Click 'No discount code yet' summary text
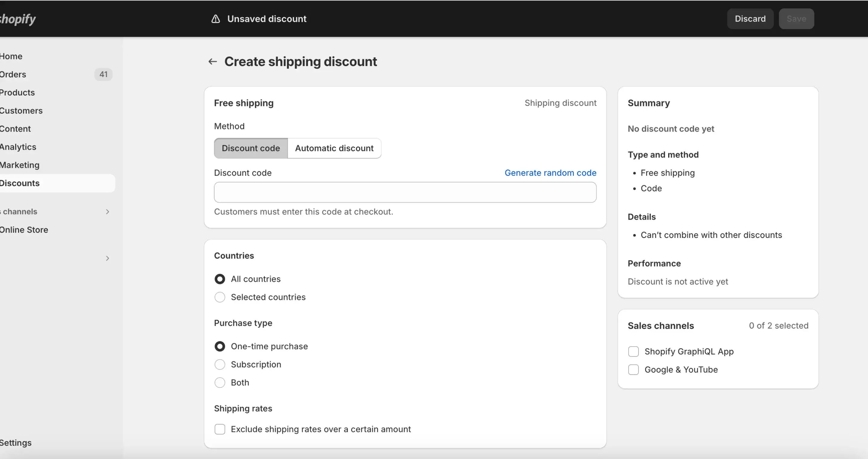The image size is (868, 459). click(671, 129)
